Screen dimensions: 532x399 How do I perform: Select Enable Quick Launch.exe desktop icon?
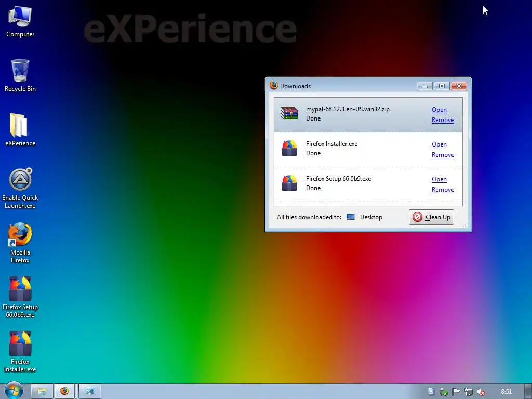pos(20,189)
